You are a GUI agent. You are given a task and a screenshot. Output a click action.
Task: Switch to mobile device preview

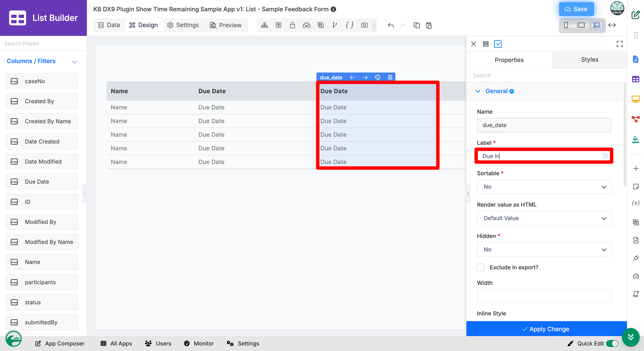pos(566,25)
